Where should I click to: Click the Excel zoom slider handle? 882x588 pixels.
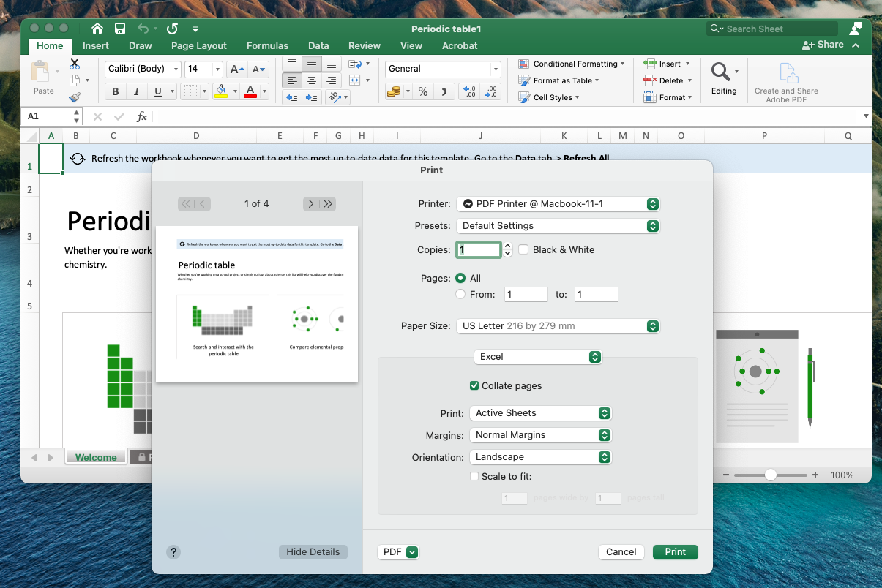tap(770, 475)
